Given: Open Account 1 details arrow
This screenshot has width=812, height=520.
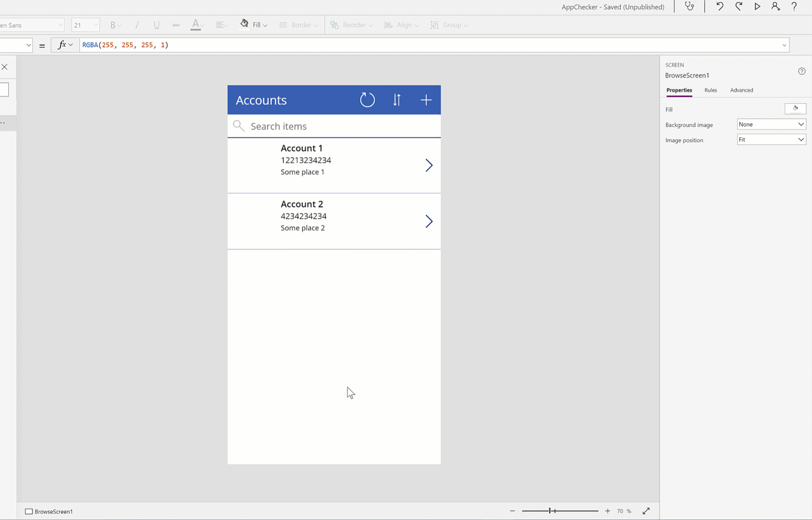Looking at the screenshot, I should pyautogui.click(x=429, y=166).
